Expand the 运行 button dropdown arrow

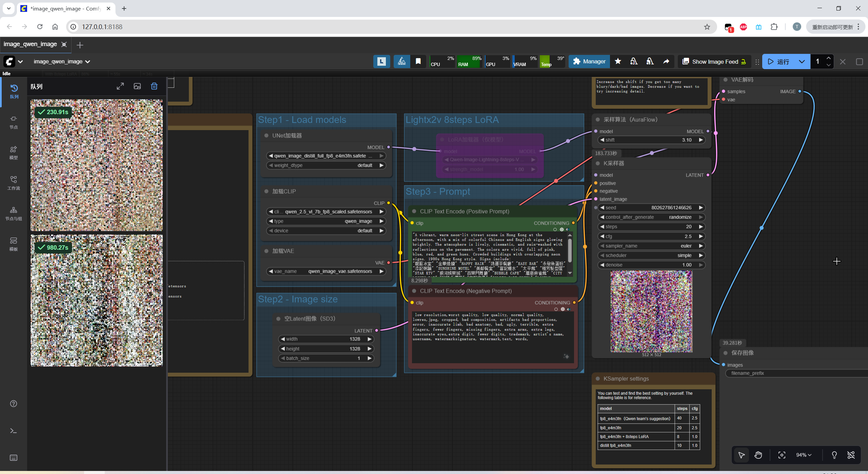click(x=802, y=62)
